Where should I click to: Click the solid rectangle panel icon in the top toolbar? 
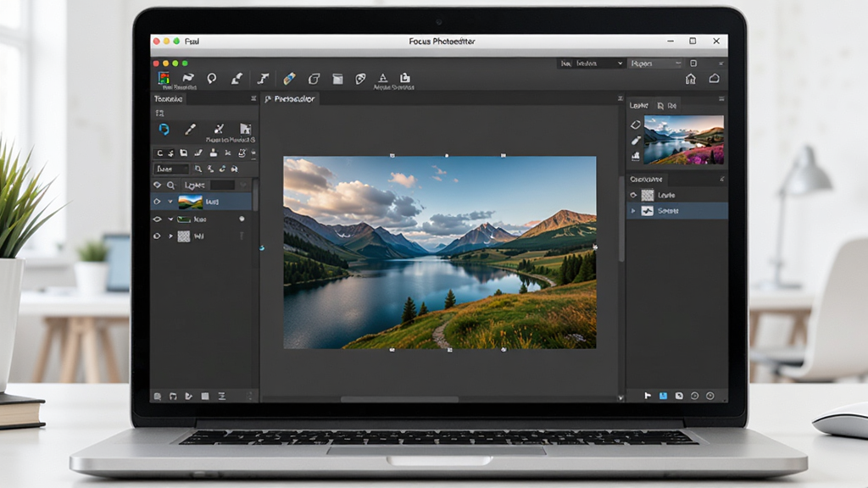click(337, 79)
